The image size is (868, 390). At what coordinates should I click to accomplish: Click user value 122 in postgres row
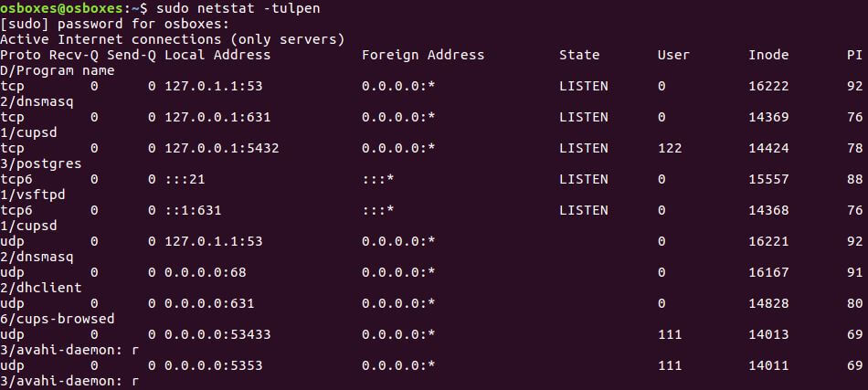[x=670, y=148]
